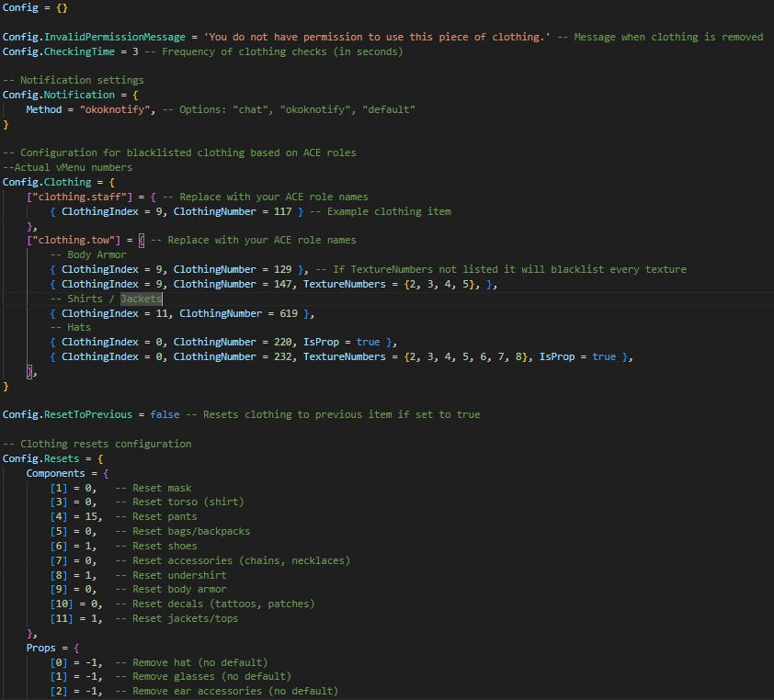
Task: Click '-- Clothing resets configuration' comment
Action: point(97,444)
